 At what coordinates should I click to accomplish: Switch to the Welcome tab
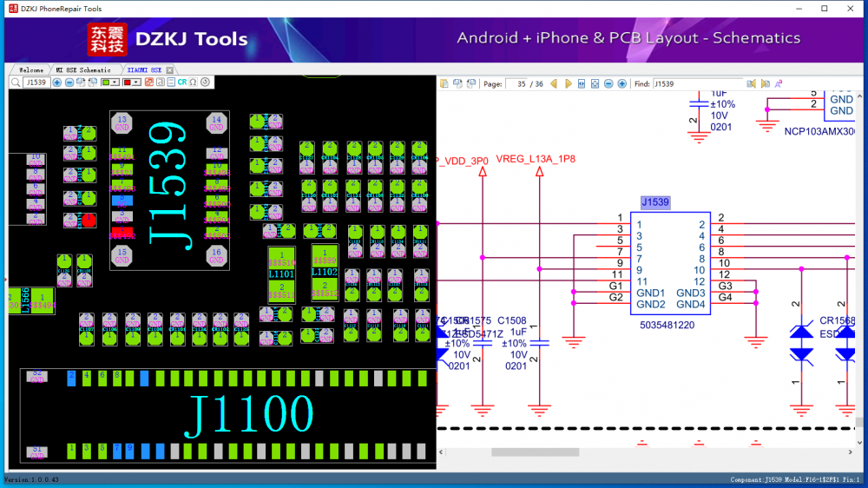[x=31, y=70]
